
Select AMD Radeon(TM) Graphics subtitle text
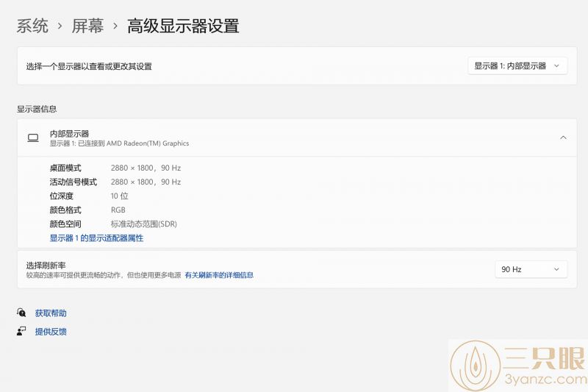119,143
